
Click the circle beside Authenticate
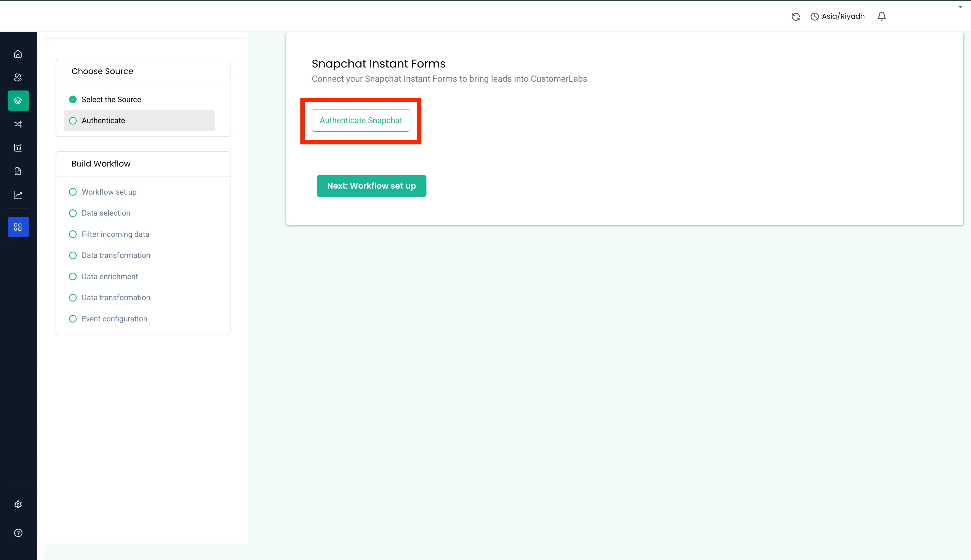click(73, 121)
